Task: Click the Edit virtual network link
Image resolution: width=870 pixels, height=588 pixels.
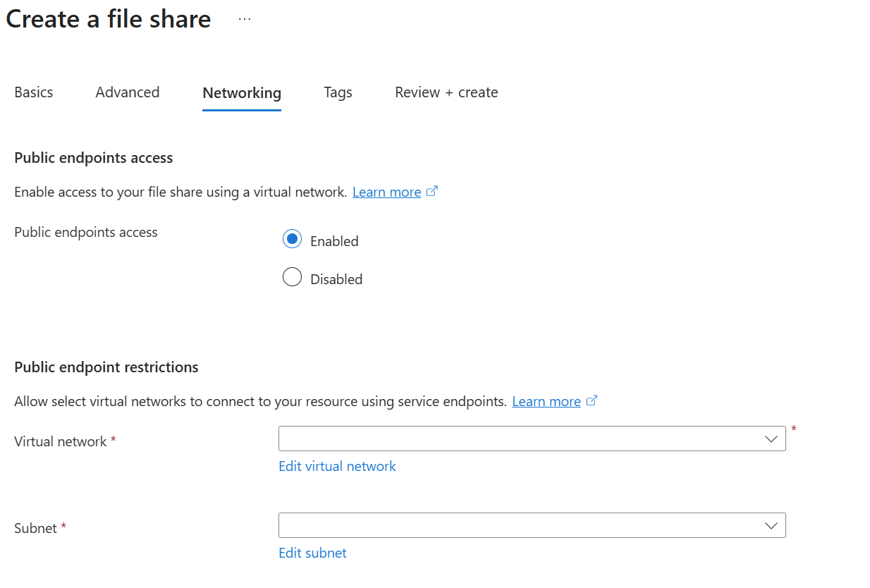Action: point(336,465)
